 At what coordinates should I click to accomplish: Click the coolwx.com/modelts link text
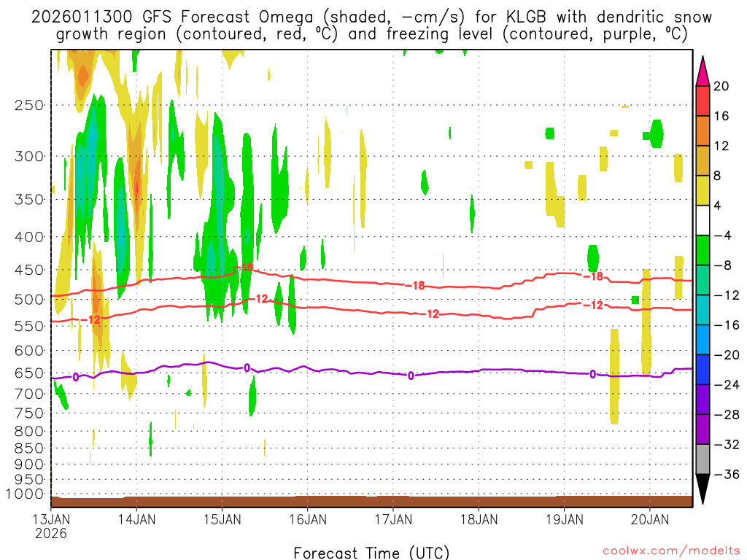[670, 551]
